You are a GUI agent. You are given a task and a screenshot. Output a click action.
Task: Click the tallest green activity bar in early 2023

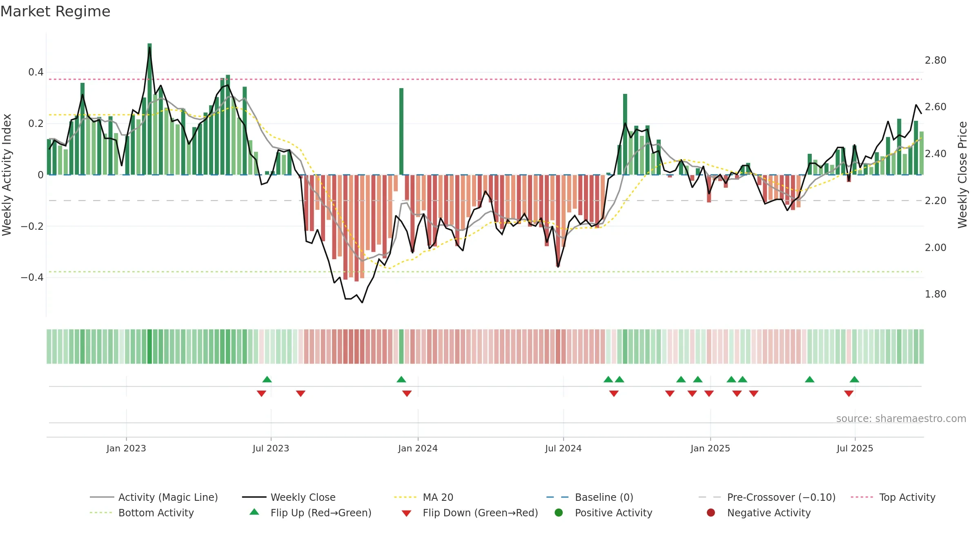point(149,109)
